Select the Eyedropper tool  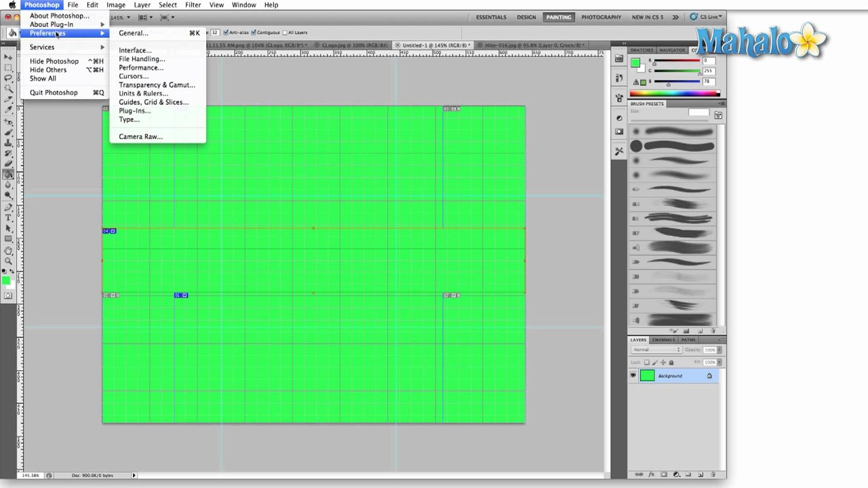point(9,110)
